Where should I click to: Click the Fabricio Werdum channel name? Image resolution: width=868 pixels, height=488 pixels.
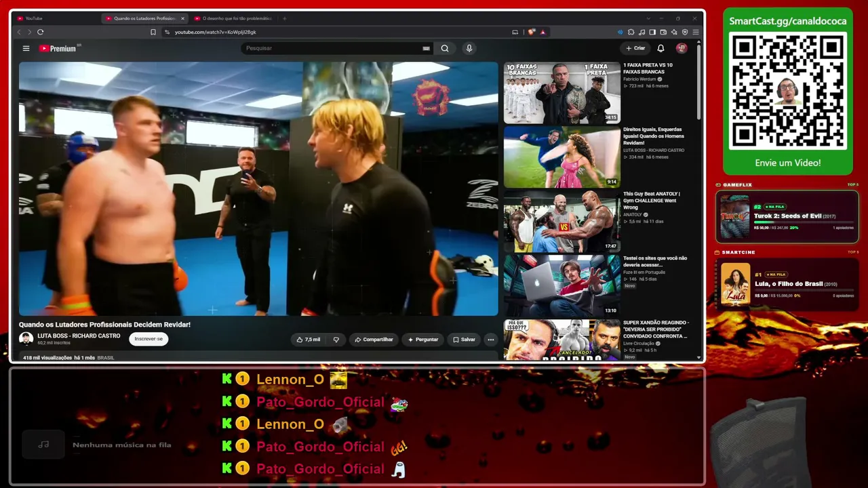click(x=639, y=79)
